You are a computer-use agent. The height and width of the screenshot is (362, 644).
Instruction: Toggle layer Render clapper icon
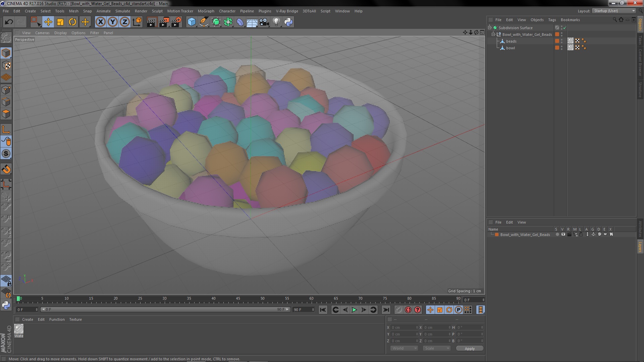[569, 235]
